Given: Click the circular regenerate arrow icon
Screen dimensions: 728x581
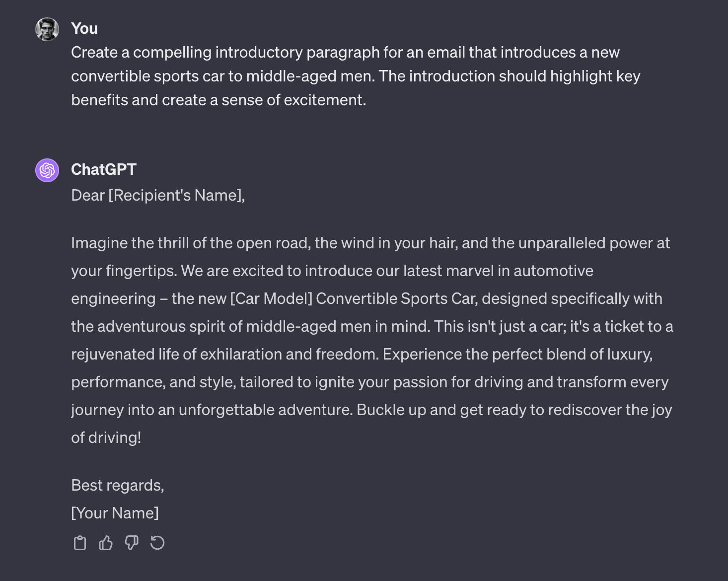Looking at the screenshot, I should pos(157,543).
